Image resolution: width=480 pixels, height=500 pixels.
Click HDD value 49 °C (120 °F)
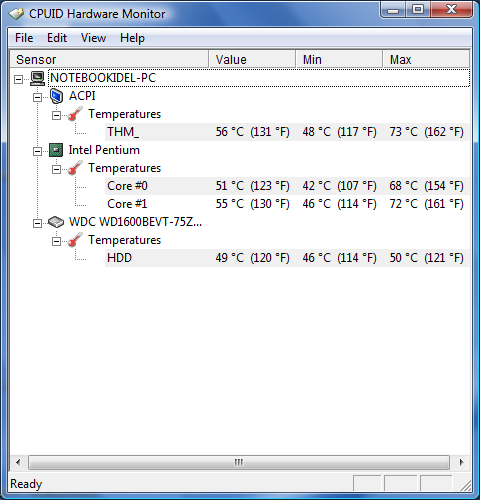click(x=252, y=258)
